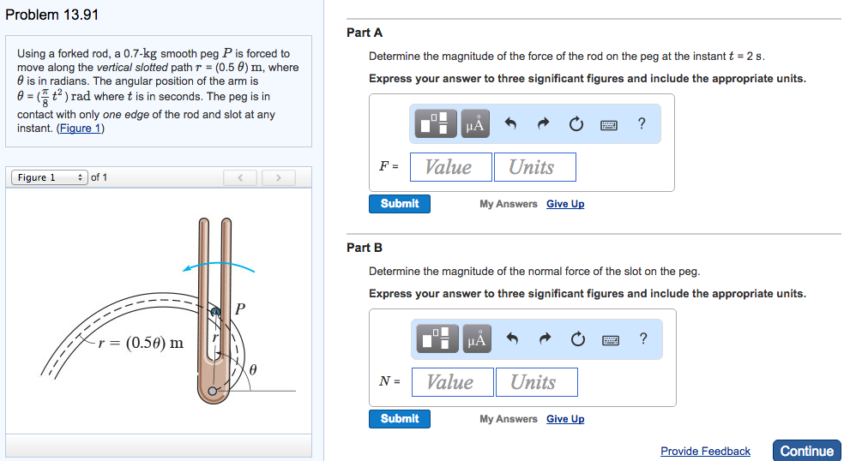Show keyboard shortcuts in Part A
The width and height of the screenshot is (868, 461).
pos(609,125)
